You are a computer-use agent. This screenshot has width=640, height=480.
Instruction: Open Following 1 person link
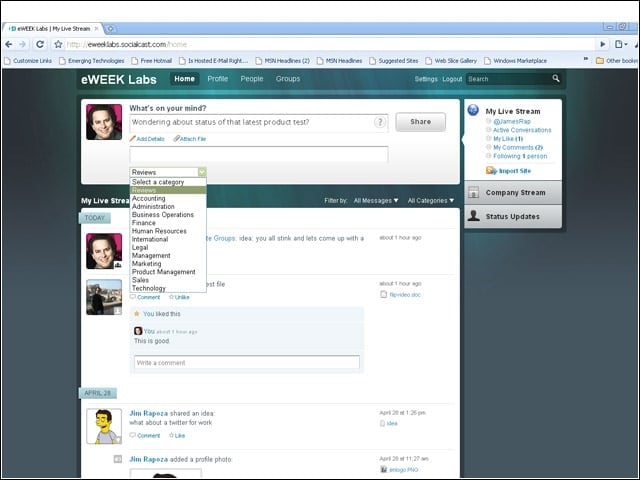[x=520, y=156]
